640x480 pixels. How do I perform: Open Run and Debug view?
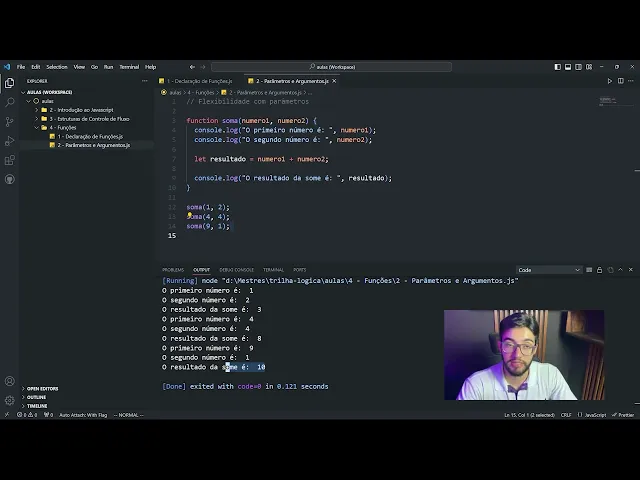point(9,141)
